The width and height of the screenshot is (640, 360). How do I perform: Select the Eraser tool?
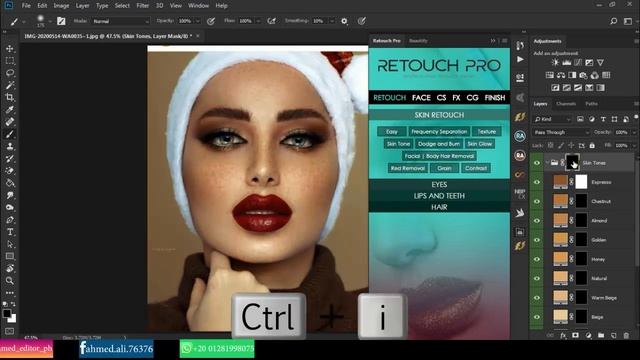pos(10,171)
